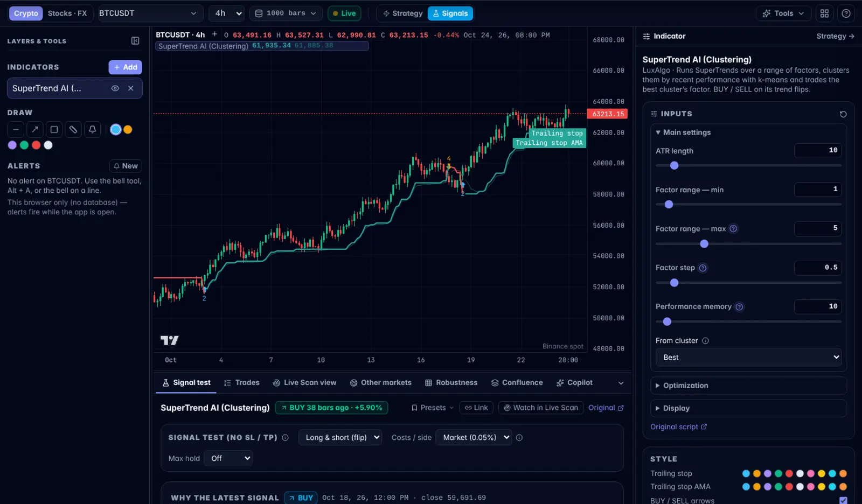Show Performance memory help tooltip
The height and width of the screenshot is (504, 862).
click(739, 307)
